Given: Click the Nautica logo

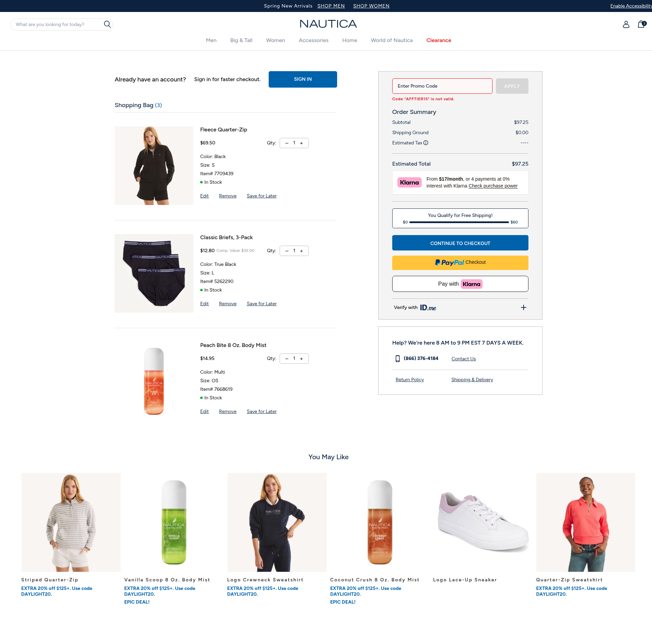Looking at the screenshot, I should [328, 24].
